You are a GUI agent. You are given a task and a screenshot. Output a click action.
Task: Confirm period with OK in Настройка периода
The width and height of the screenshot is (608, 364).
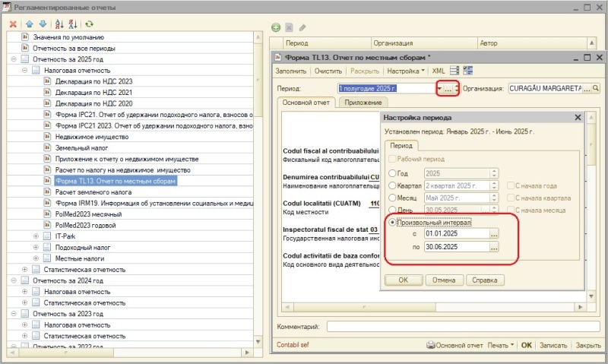tap(404, 280)
